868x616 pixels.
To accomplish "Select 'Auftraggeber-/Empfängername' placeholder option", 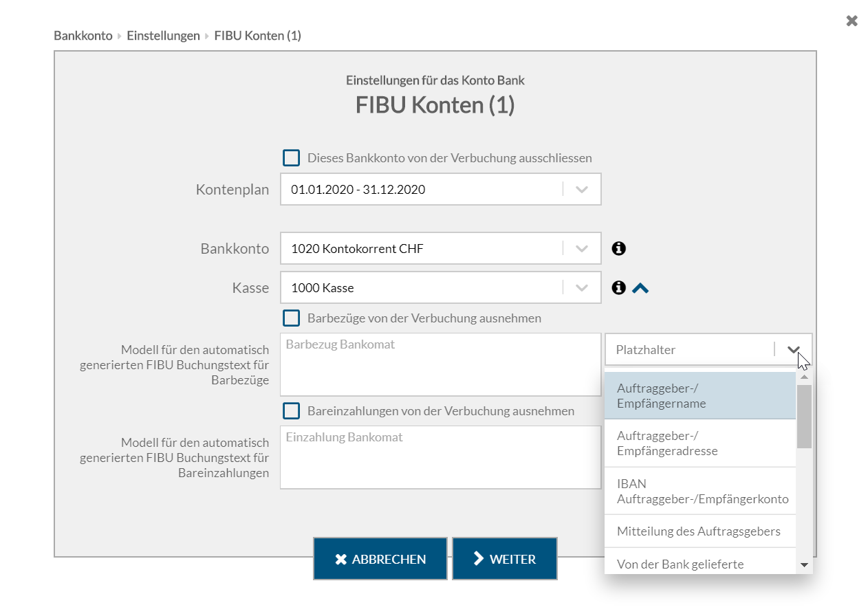I will (x=700, y=396).
